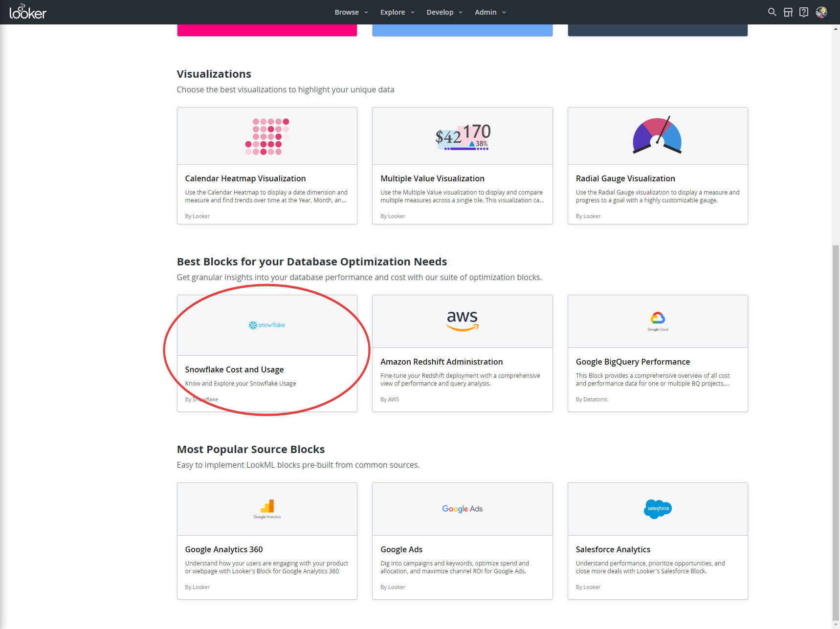Image resolution: width=840 pixels, height=629 pixels.
Task: Open the Snowflake Cost and Usage block
Action: coord(234,369)
